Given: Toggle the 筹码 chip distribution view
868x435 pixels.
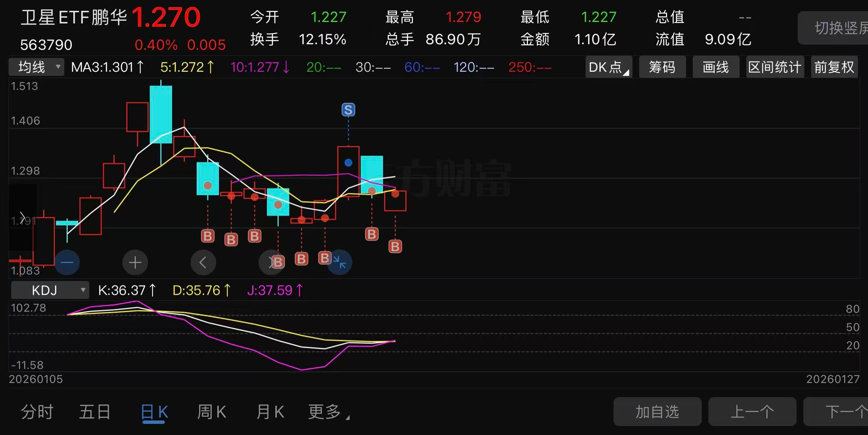Looking at the screenshot, I should coord(662,67).
